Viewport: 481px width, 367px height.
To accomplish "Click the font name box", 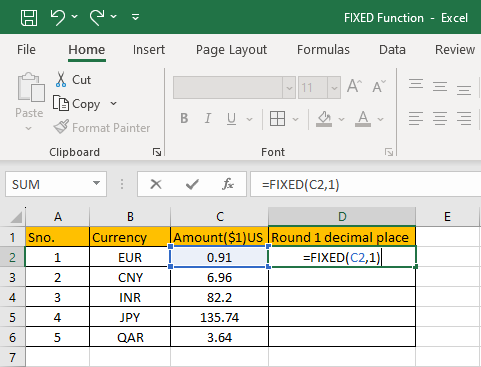I will pos(228,88).
